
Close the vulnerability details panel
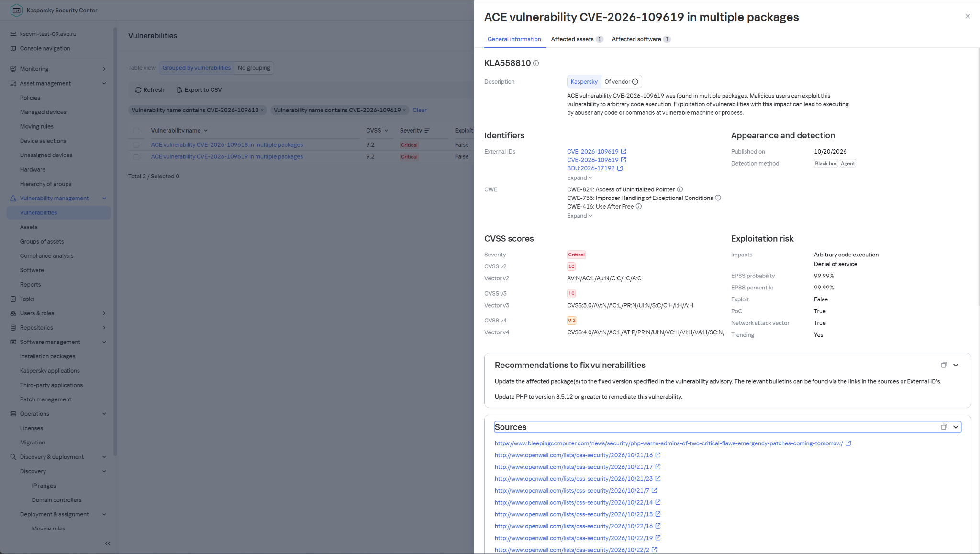click(x=968, y=16)
